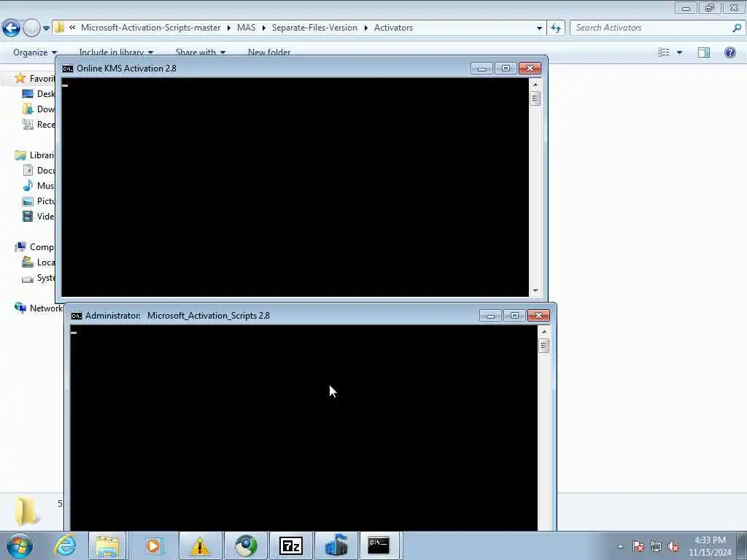Open recent locations dropdown next to Forward arrow

[x=46, y=28]
